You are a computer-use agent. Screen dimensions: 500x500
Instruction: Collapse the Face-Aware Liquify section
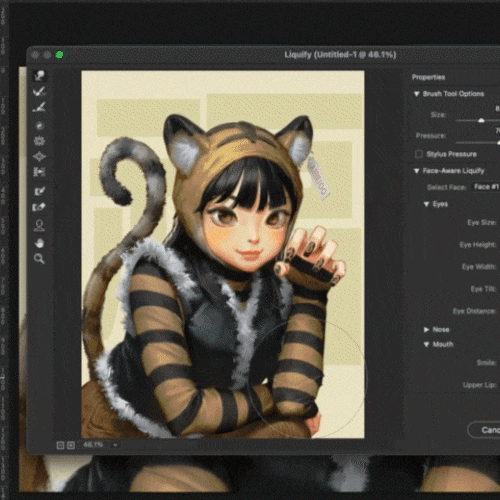click(416, 171)
